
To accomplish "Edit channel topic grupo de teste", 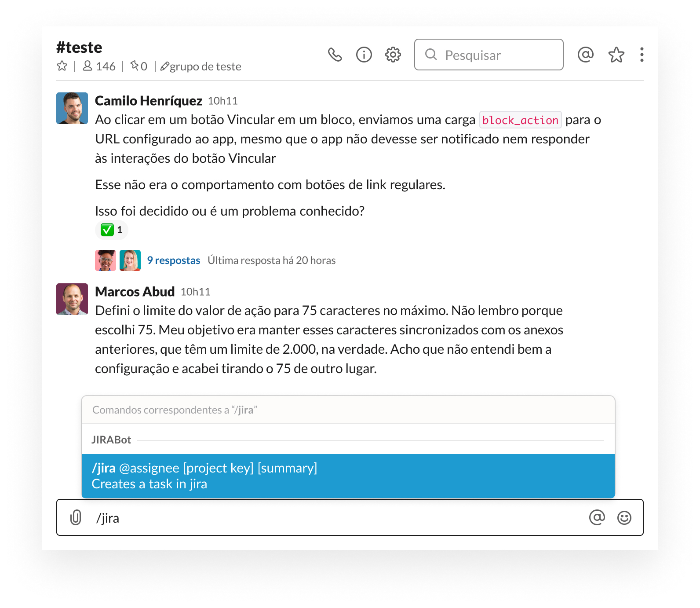I will coord(201,66).
